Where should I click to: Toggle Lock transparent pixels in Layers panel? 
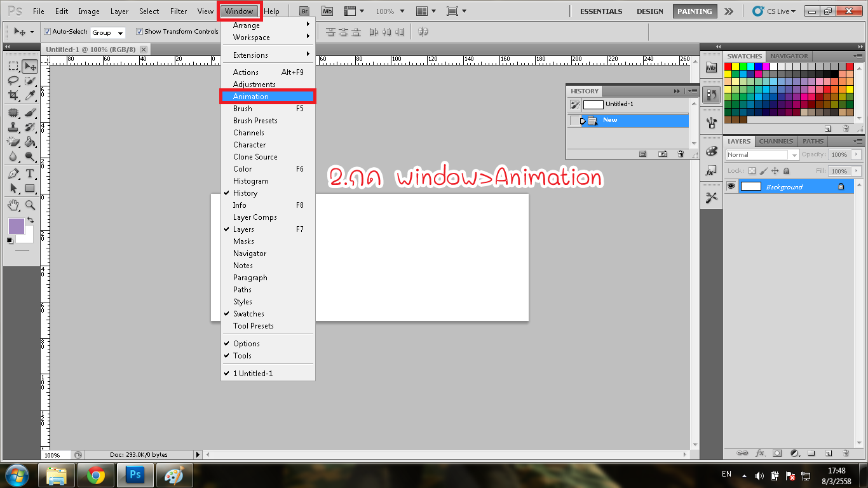point(752,171)
